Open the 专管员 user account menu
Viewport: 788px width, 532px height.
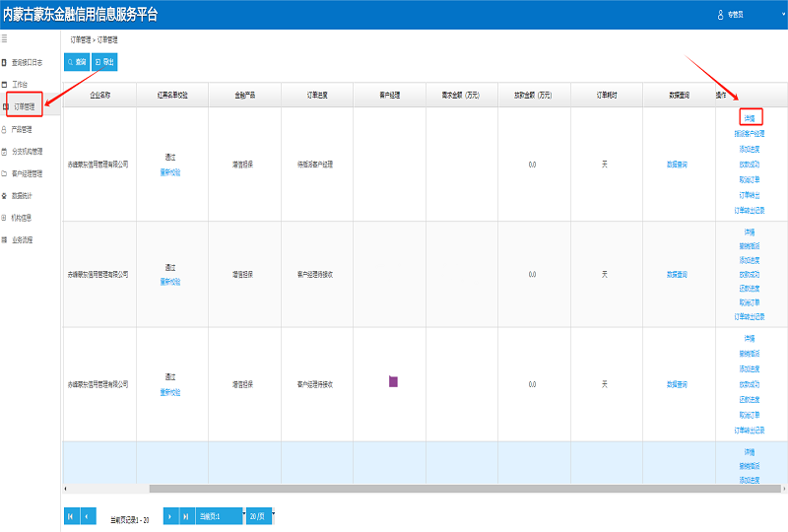(735, 15)
